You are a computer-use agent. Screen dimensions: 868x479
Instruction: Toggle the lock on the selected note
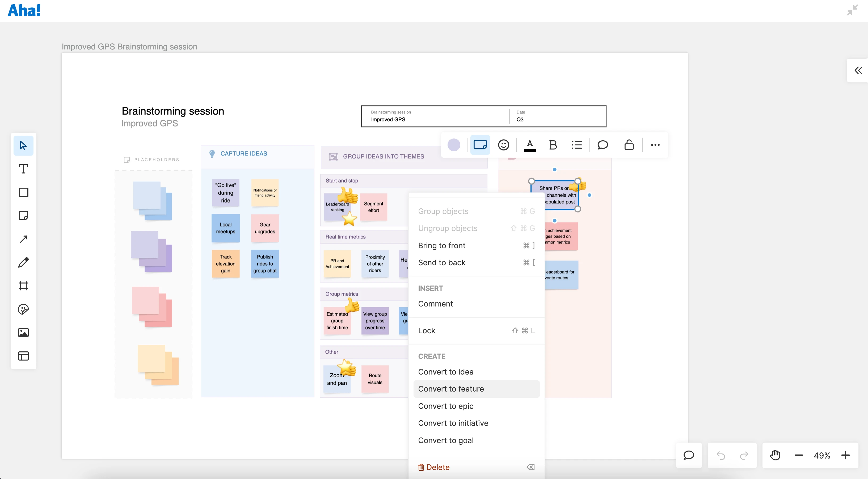(629, 145)
